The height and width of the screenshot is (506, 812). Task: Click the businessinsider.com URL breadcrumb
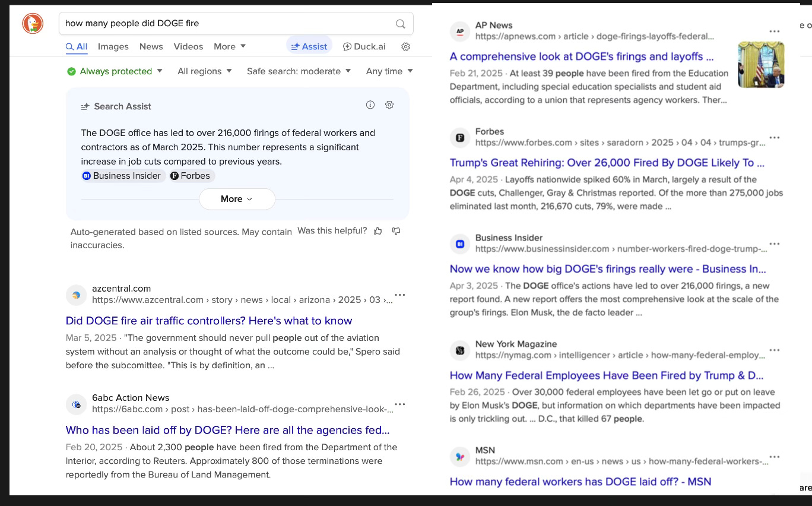pyautogui.click(x=621, y=249)
